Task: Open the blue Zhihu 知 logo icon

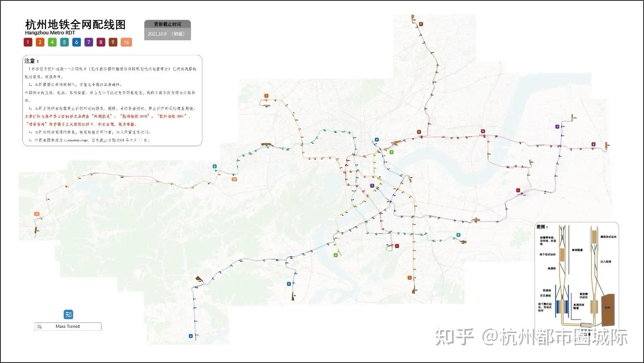Action: click(68, 314)
